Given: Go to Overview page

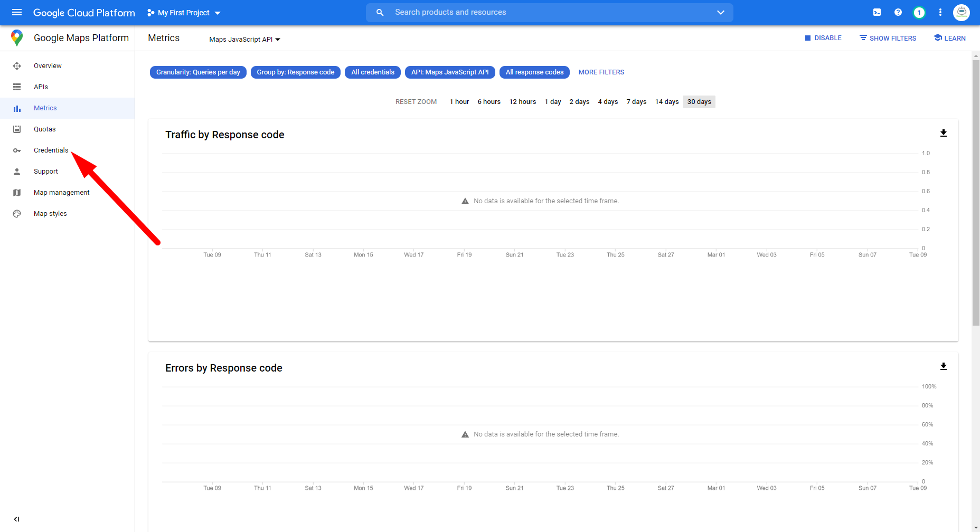Looking at the screenshot, I should click(x=48, y=66).
